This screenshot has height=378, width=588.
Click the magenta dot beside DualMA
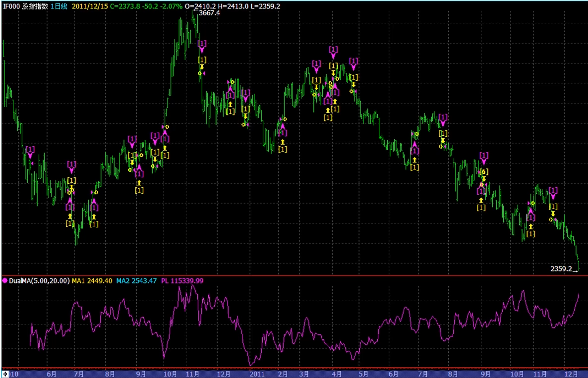coord(5,280)
